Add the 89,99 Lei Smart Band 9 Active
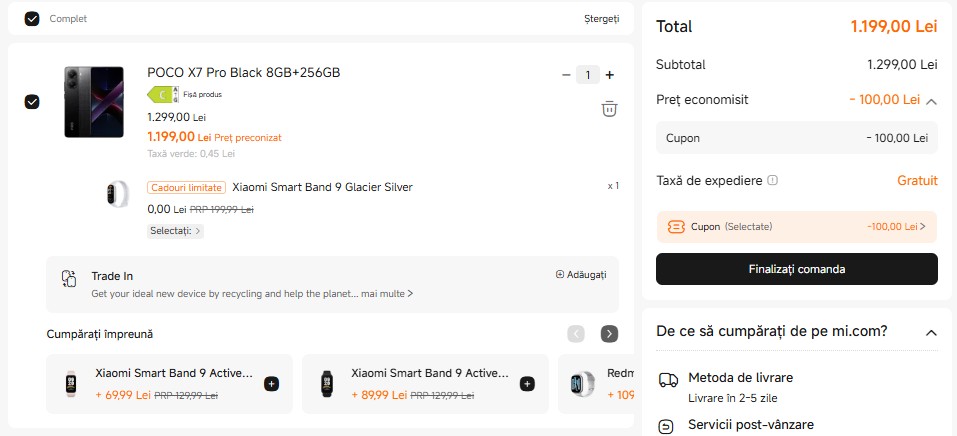 527,384
